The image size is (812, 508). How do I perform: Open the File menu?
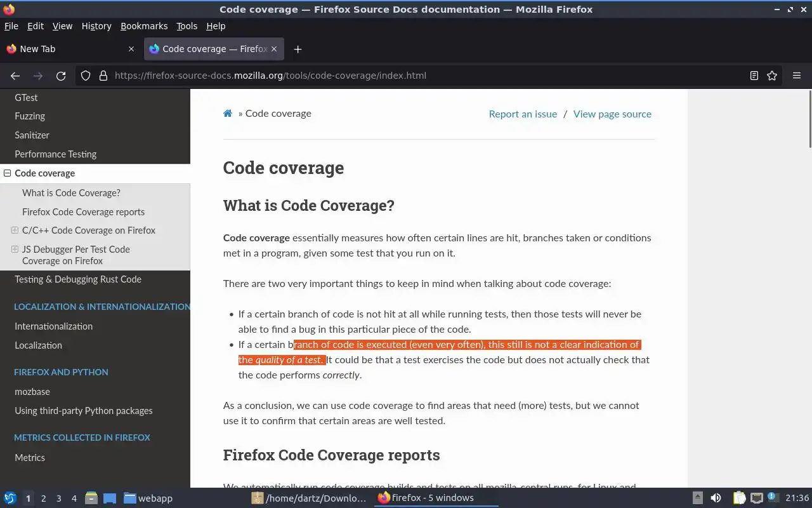(11, 26)
